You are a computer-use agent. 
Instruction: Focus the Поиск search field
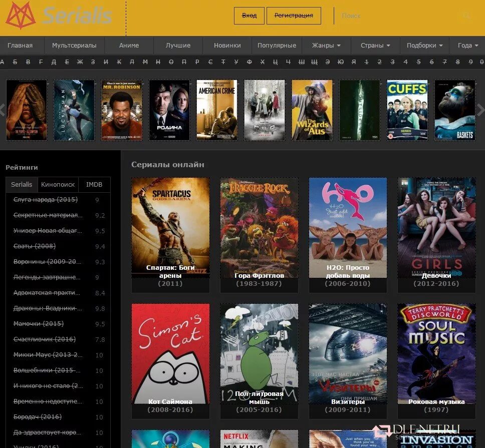(x=399, y=16)
